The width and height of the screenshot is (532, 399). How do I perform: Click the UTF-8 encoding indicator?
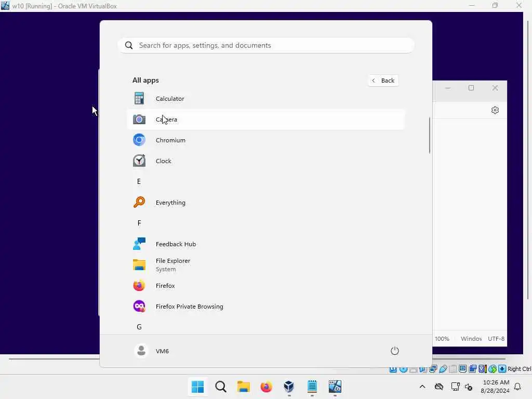coord(496,339)
